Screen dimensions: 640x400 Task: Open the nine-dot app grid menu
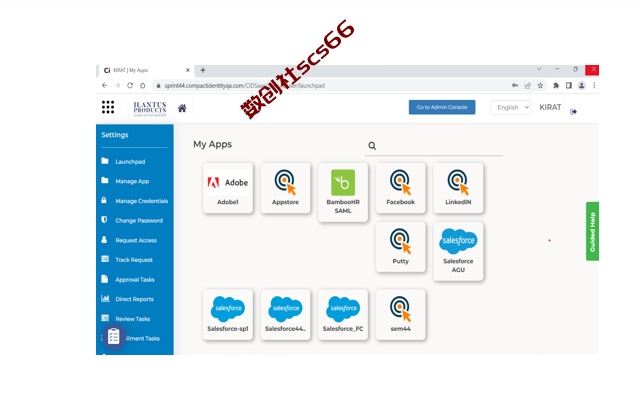108,107
